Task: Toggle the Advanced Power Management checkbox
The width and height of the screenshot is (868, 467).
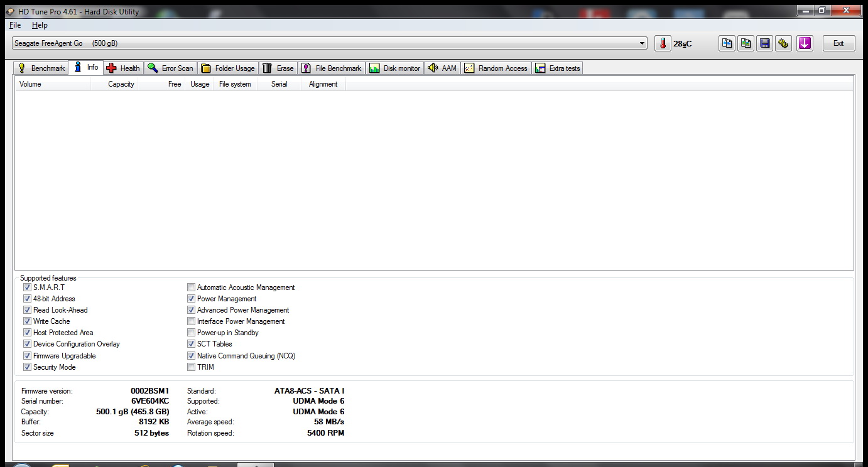Action: (192, 310)
